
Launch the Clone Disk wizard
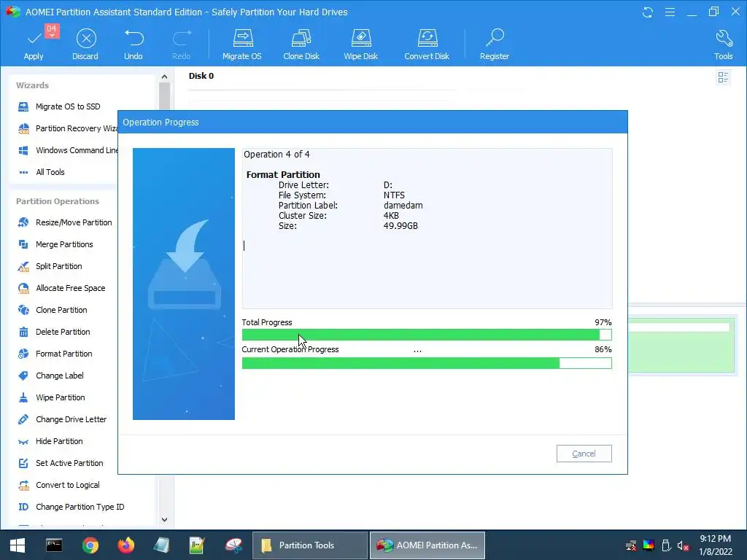(301, 44)
